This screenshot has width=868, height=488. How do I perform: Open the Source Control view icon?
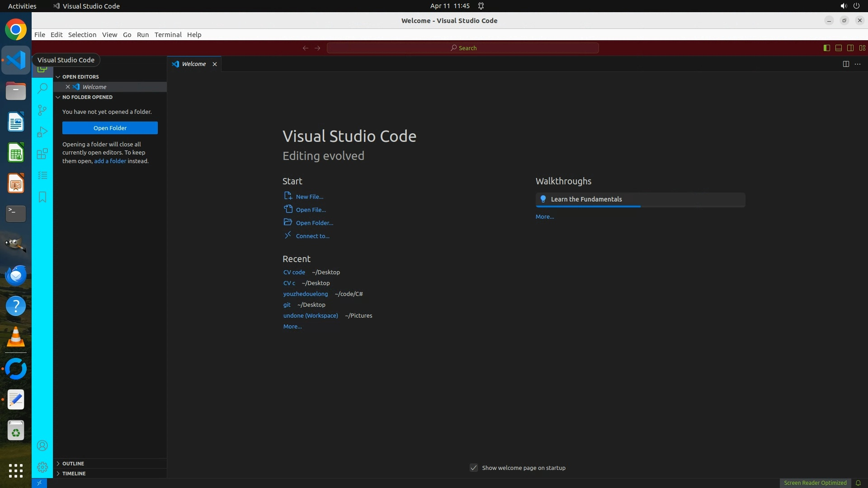pyautogui.click(x=42, y=110)
